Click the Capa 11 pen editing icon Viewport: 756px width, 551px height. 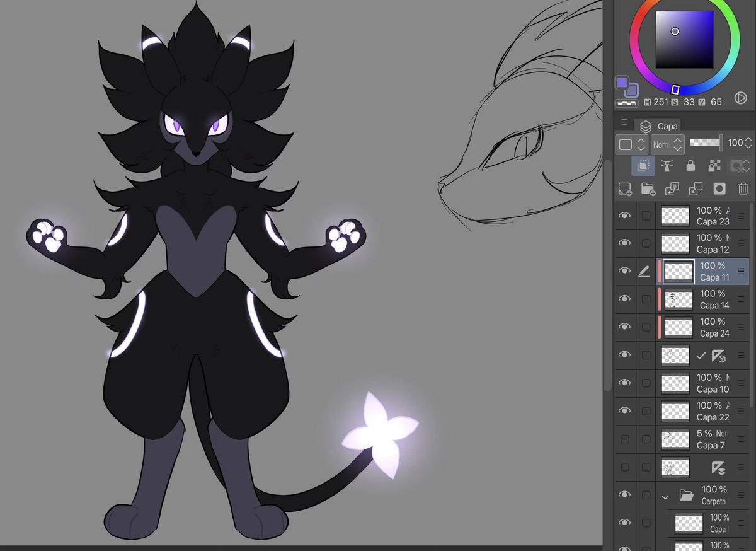[644, 271]
